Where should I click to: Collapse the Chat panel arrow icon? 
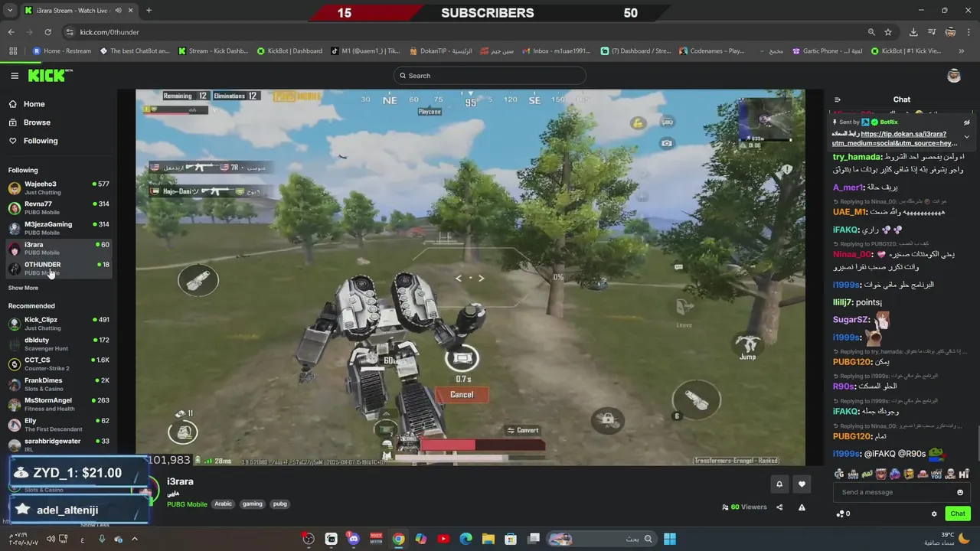(x=838, y=99)
